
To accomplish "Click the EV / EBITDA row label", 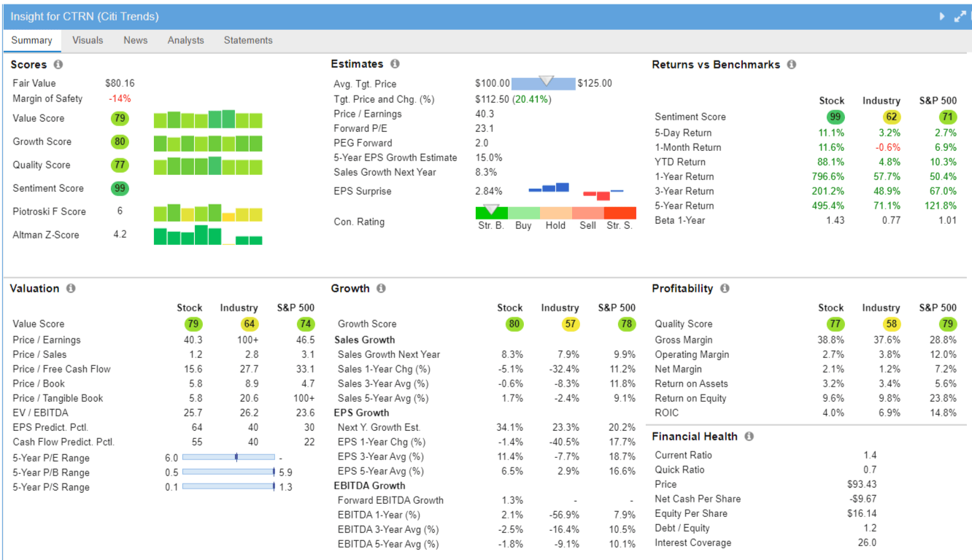I will pyautogui.click(x=39, y=413).
